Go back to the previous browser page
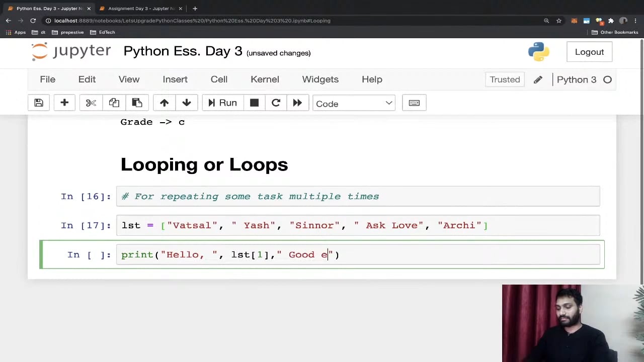This screenshot has width=644, height=362. coord(9,21)
